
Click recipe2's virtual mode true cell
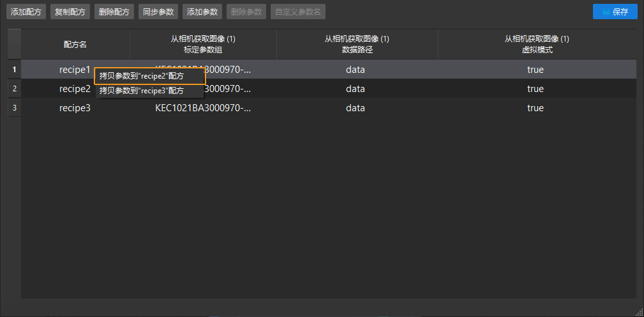[537, 89]
